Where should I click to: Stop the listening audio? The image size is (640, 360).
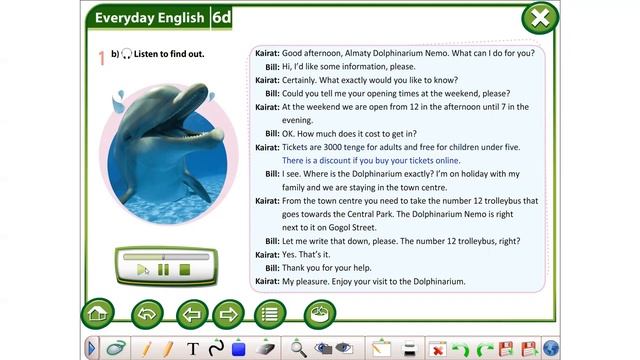185,270
